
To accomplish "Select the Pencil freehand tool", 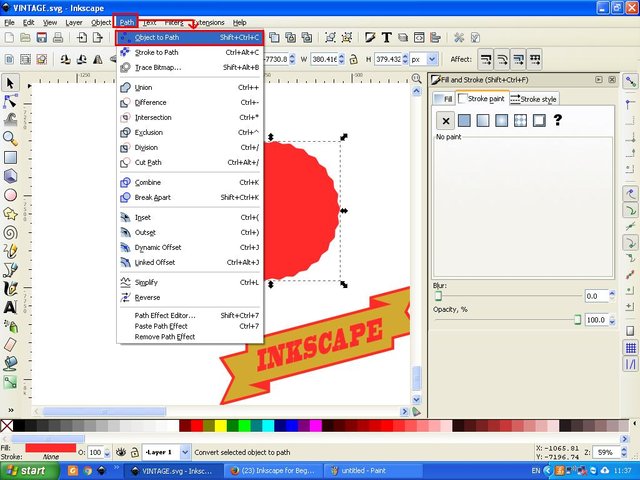I will (10, 251).
